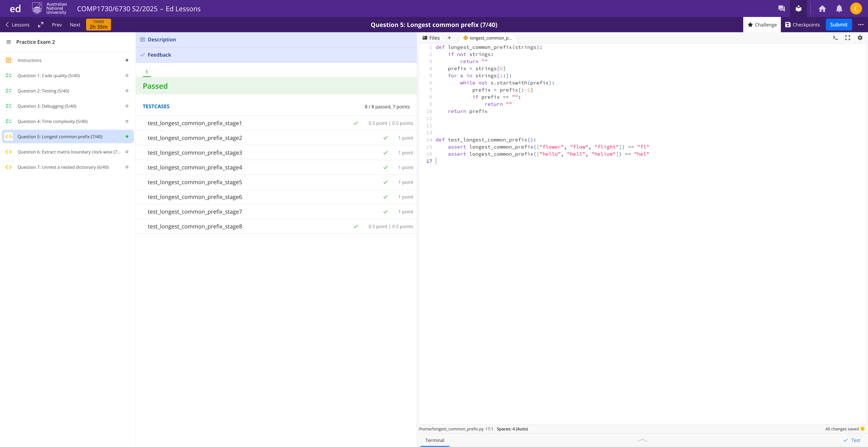Viewport: 868px width, 447px height.
Task: Open Question 2: Testing
Action: (x=67, y=91)
